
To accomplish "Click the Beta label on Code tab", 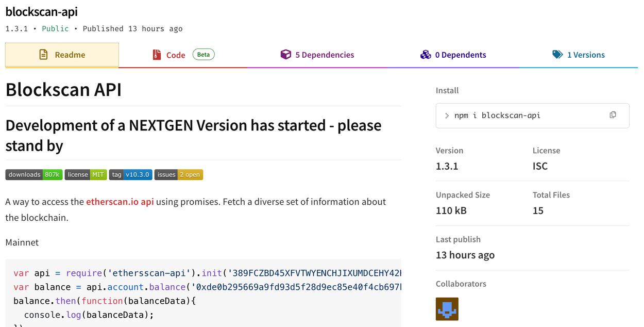I will coord(203,54).
